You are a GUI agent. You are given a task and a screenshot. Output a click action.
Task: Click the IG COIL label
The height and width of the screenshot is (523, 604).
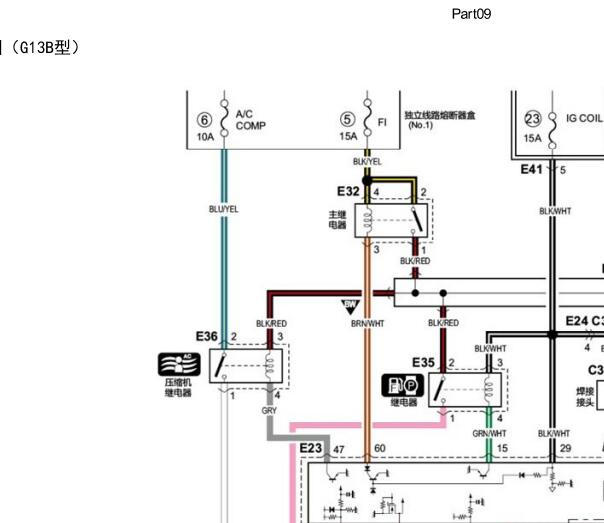pyautogui.click(x=583, y=118)
